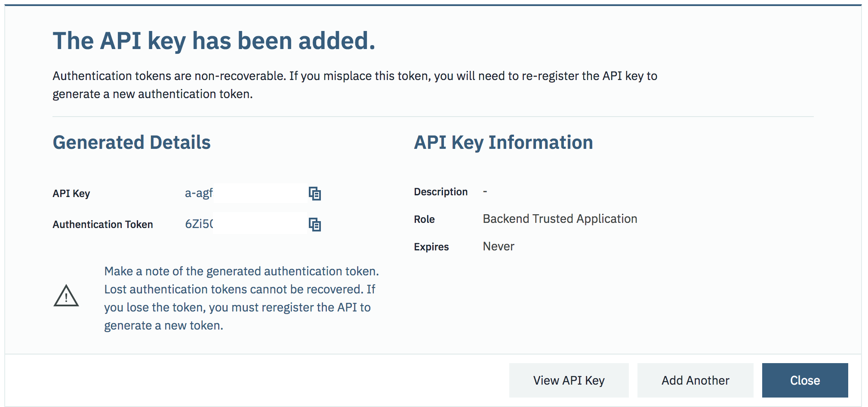Click the 'API key has been added' title

pos(214,41)
